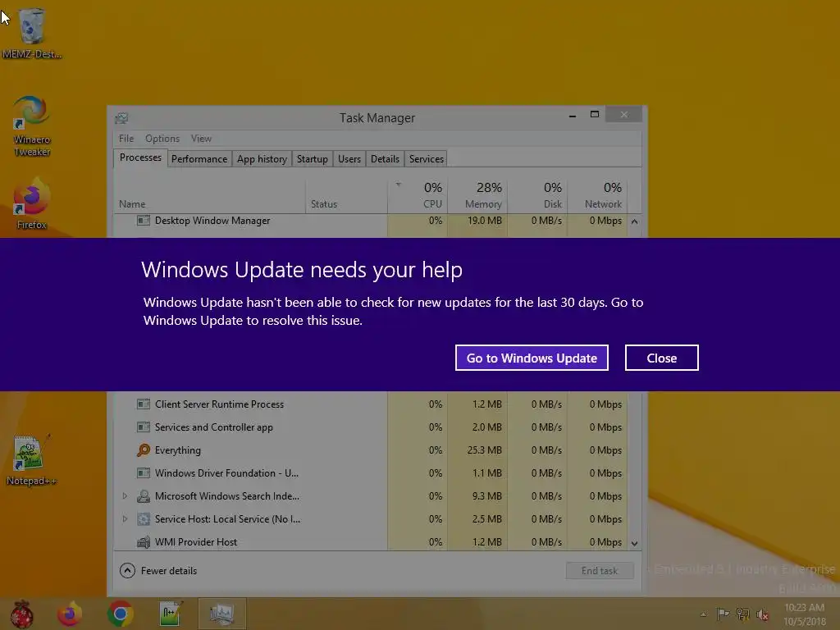
Task: Maximize the Task Manager window
Action: tap(595, 115)
